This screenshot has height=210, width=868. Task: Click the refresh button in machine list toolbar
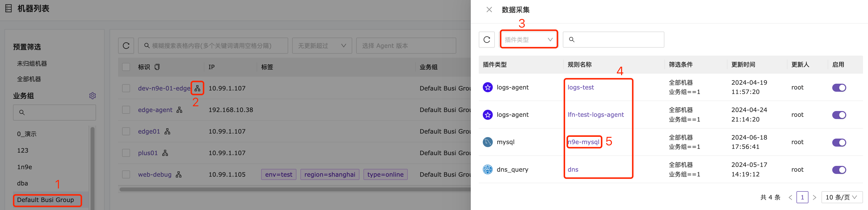coord(126,46)
